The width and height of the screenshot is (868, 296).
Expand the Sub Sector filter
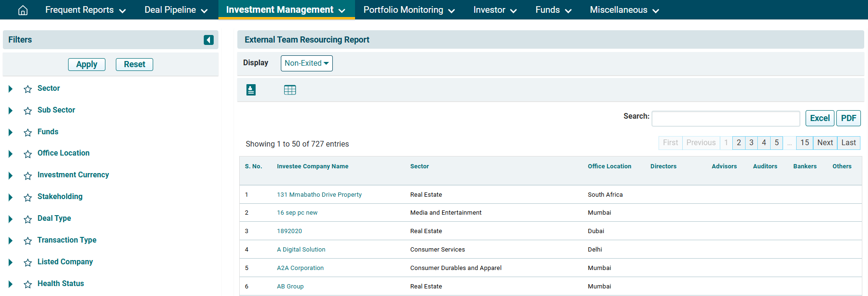[x=10, y=111]
